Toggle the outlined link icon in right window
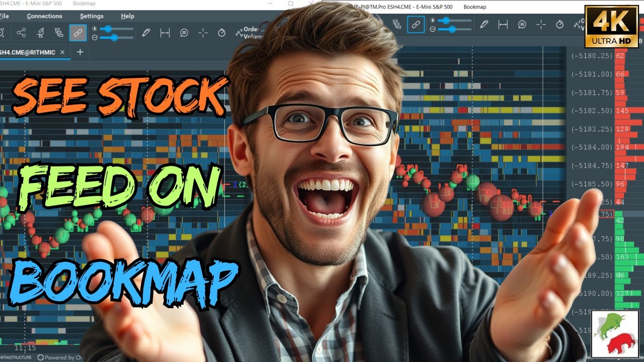This screenshot has width=644, height=362. (416, 24)
